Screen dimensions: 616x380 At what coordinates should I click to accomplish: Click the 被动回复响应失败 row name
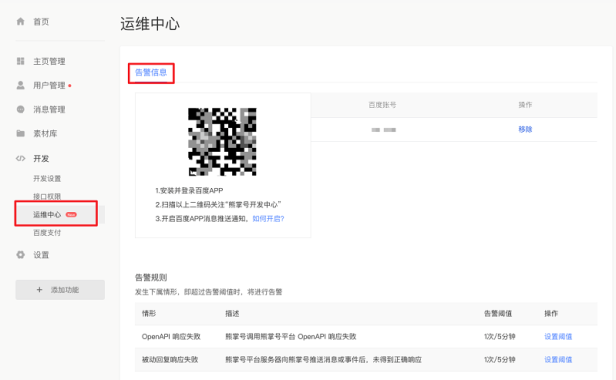pos(170,359)
